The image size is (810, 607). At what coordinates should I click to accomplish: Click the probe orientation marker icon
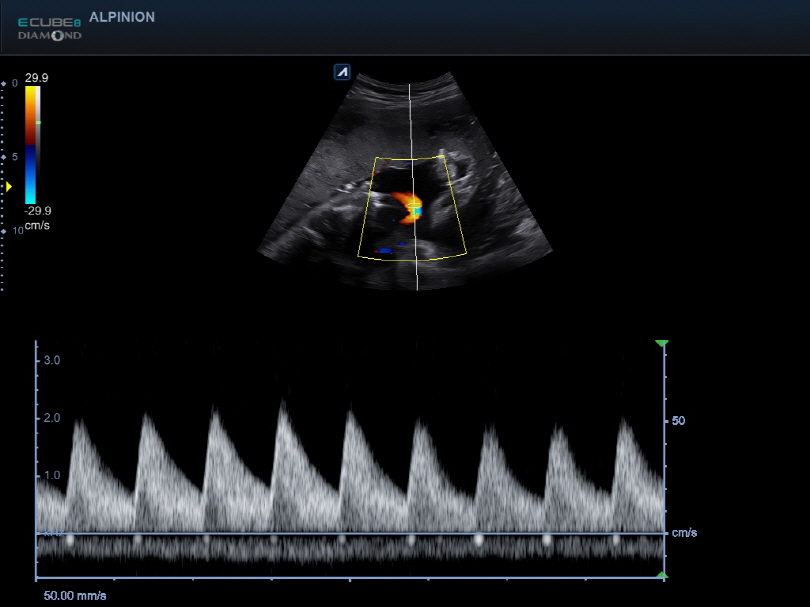pyautogui.click(x=340, y=71)
